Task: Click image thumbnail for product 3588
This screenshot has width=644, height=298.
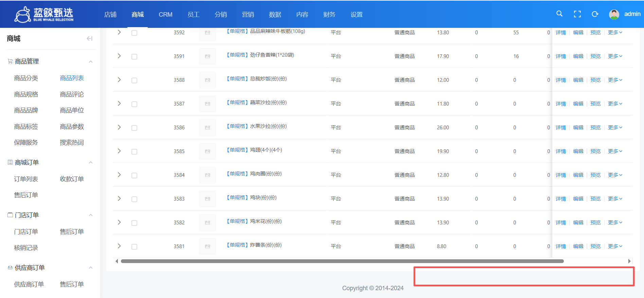Action: [207, 80]
